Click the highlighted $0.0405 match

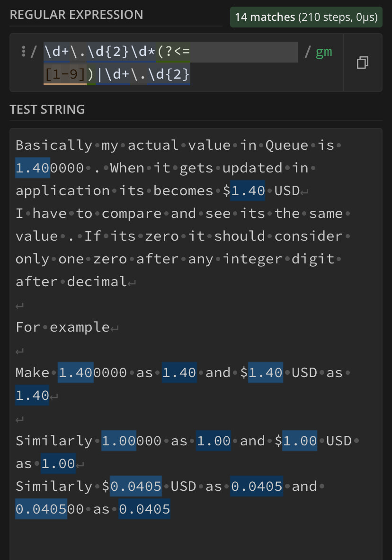pyautogui.click(x=136, y=486)
